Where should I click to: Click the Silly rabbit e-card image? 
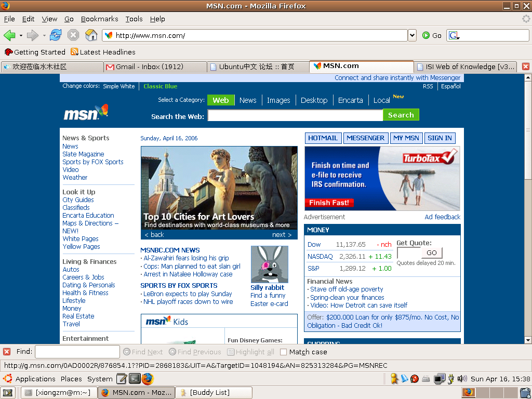tap(270, 264)
